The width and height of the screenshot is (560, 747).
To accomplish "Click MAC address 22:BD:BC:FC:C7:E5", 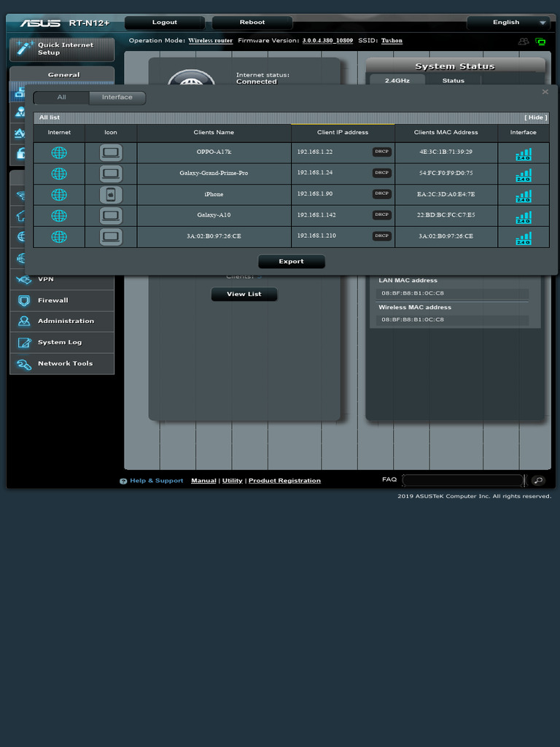I will [x=446, y=215].
